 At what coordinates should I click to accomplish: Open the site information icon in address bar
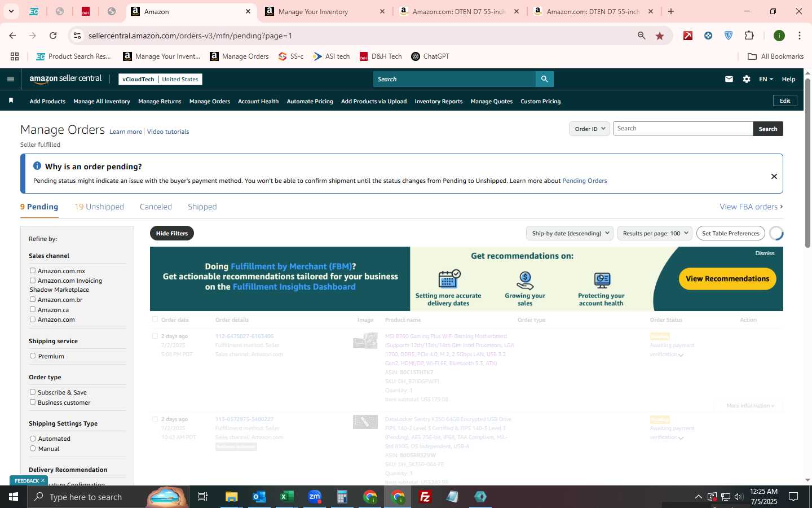(x=77, y=36)
